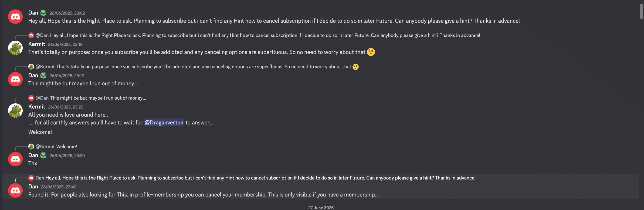The width and height of the screenshot is (644, 210).
Task: Click the green role badge beside Dan at 23:12
Action: point(43,75)
